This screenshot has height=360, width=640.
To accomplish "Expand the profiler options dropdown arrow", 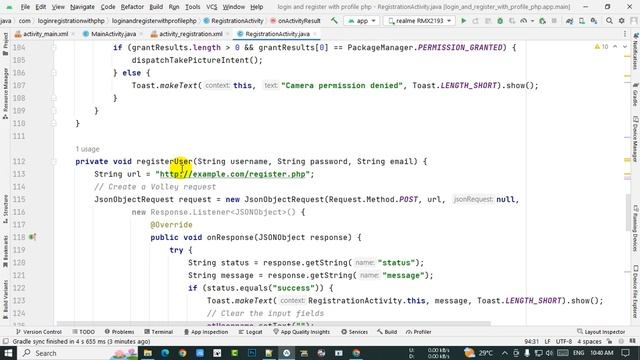I will click(532, 21).
